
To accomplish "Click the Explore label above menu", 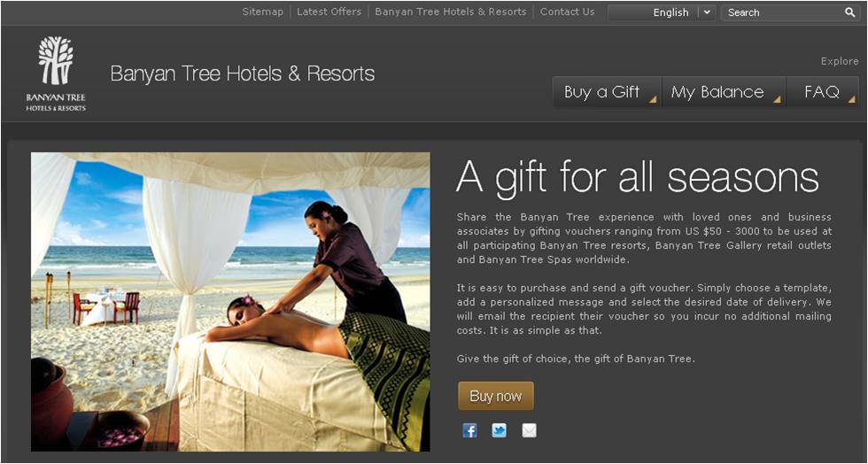I will [840, 61].
